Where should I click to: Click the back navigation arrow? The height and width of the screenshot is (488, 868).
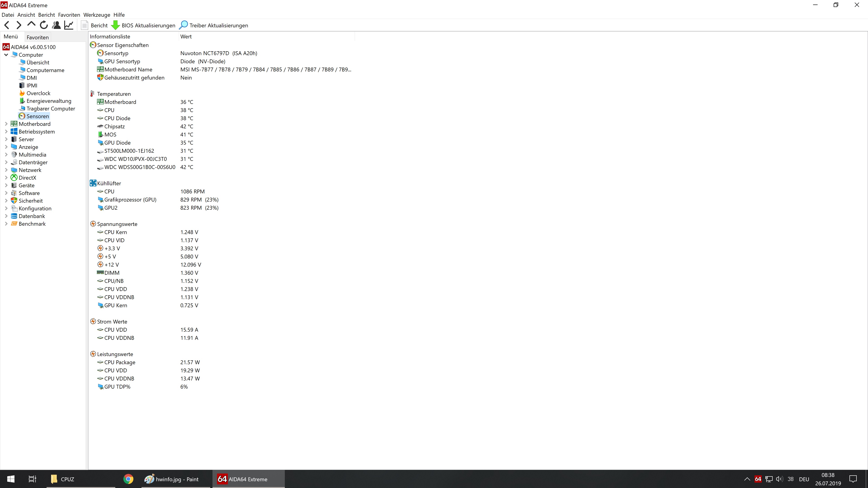coord(7,25)
